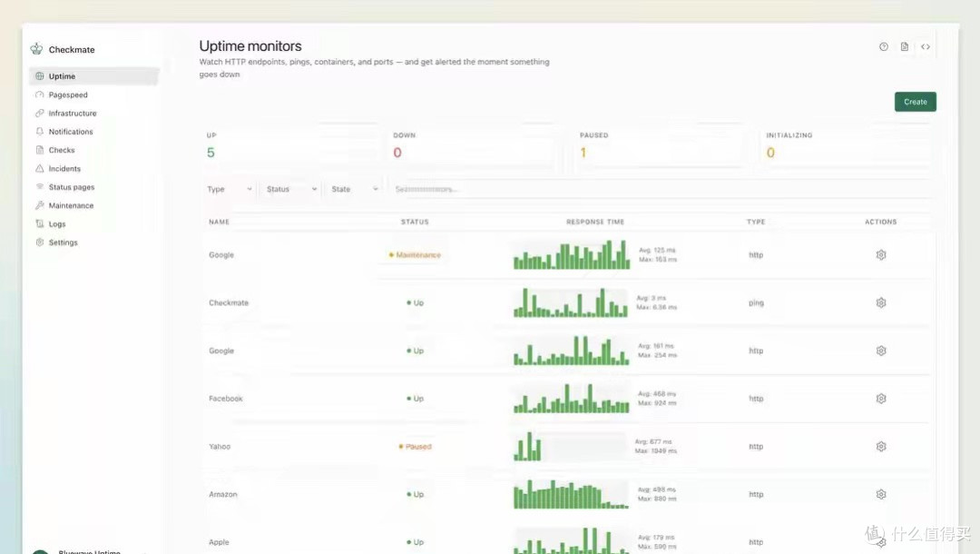Click the INITIALIZING count card
The height and width of the screenshot is (554, 980).
[x=847, y=147]
